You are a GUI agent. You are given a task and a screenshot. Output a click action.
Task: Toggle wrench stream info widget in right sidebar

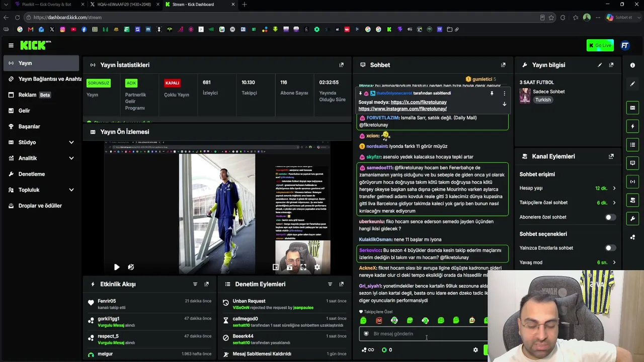632,219
